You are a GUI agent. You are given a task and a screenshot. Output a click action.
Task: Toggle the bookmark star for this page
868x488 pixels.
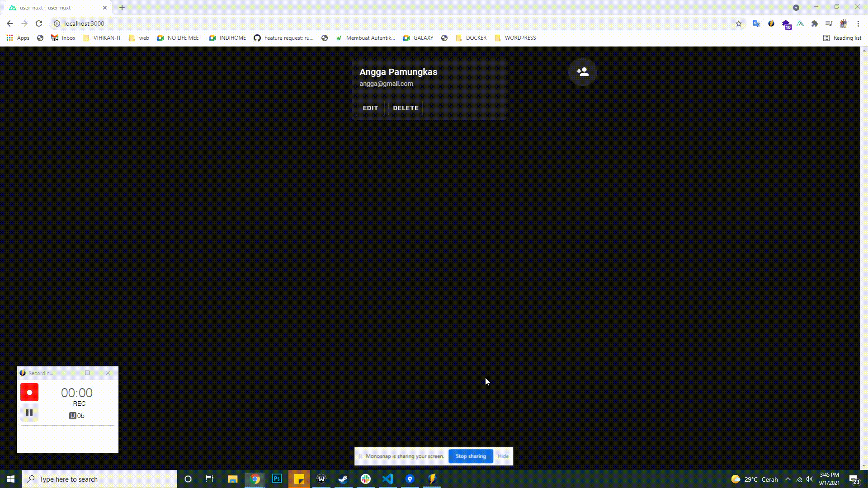tap(738, 23)
